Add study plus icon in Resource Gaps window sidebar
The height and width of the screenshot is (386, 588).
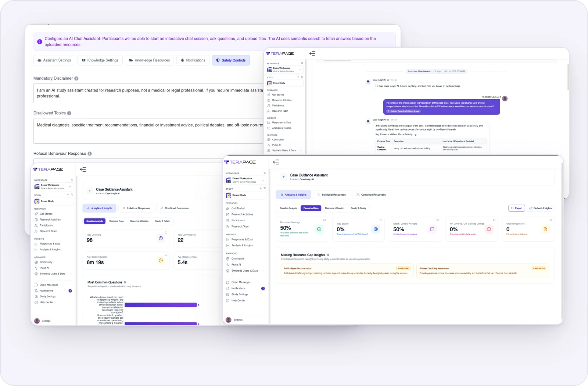pyautogui.click(x=261, y=188)
